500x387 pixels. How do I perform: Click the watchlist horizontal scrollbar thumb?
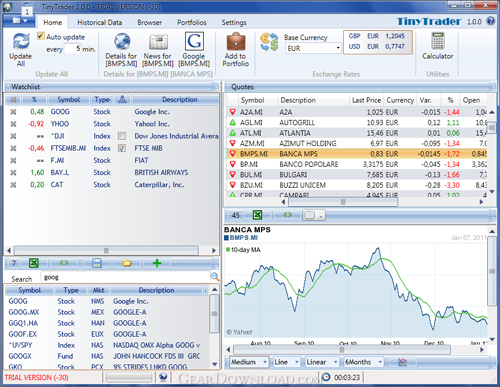click(x=106, y=250)
